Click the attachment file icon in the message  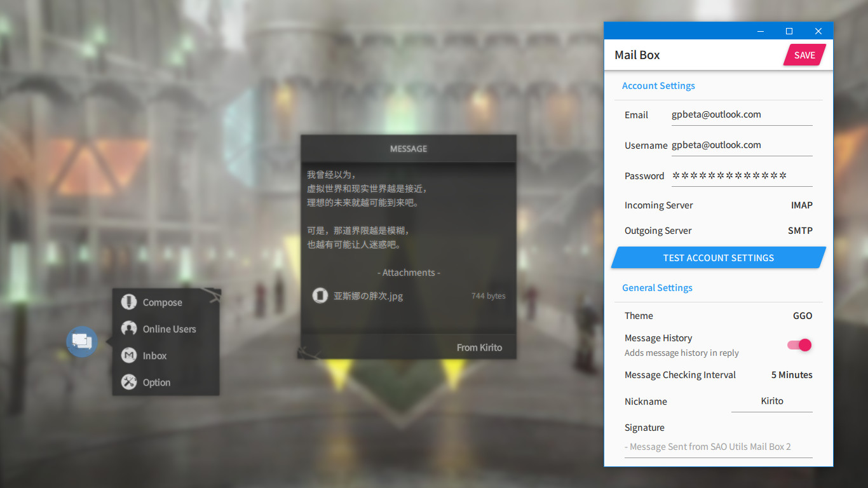tap(320, 295)
